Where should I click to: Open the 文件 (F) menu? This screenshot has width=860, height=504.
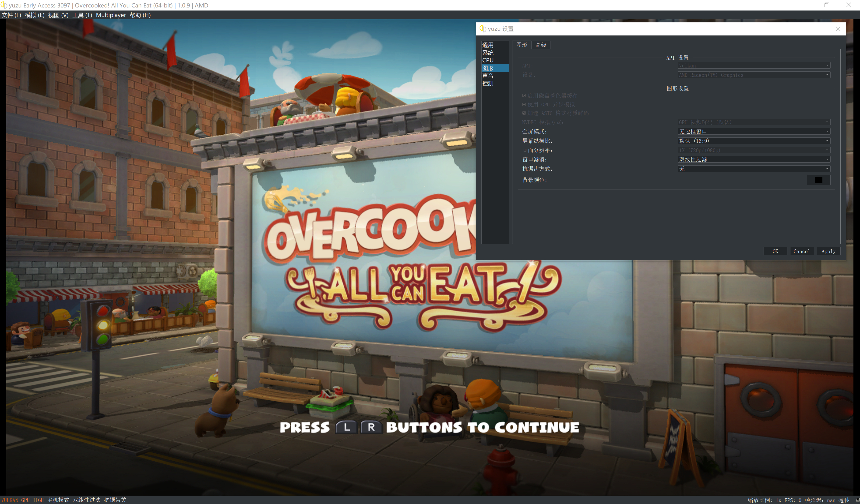coord(11,15)
